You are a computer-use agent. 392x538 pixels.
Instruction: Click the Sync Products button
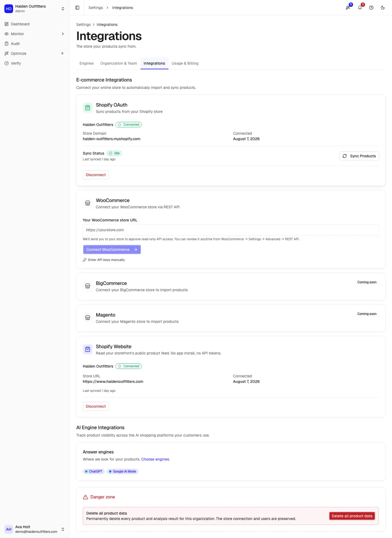pos(359,156)
